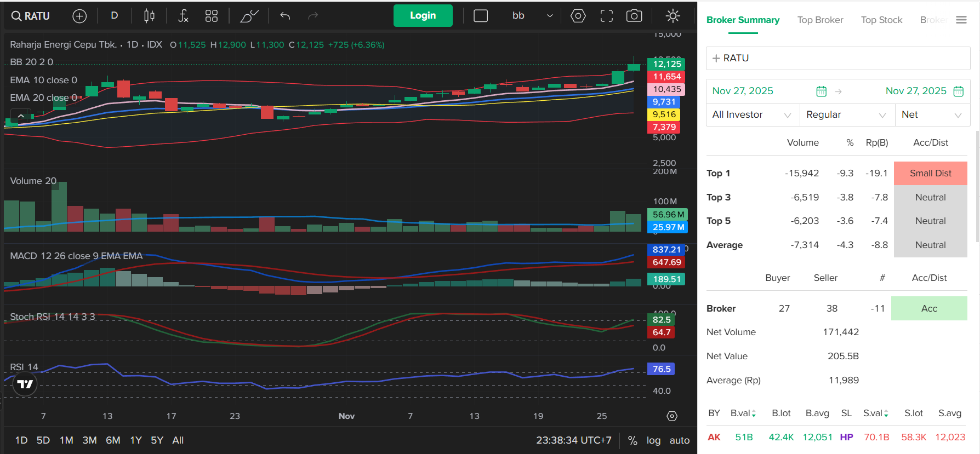Click the HP seller broker code
Image resolution: width=980 pixels, height=454 pixels.
[x=846, y=437]
